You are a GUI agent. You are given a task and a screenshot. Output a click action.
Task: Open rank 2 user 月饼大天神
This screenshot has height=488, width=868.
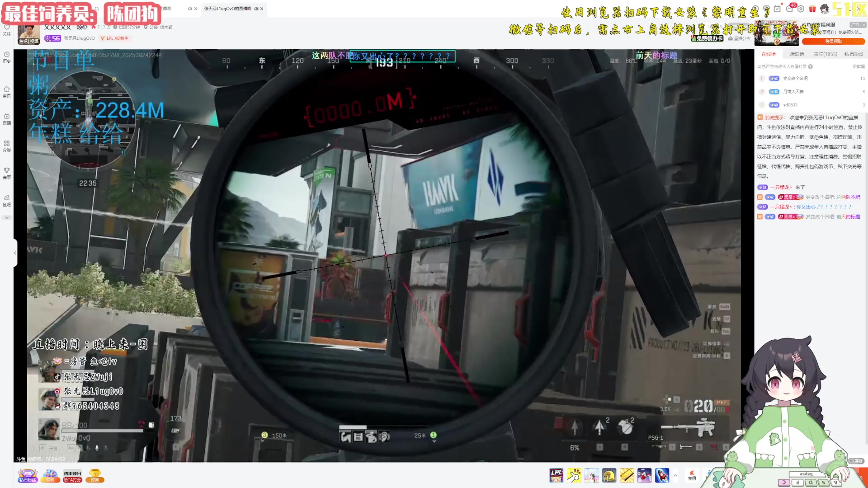pos(793,92)
